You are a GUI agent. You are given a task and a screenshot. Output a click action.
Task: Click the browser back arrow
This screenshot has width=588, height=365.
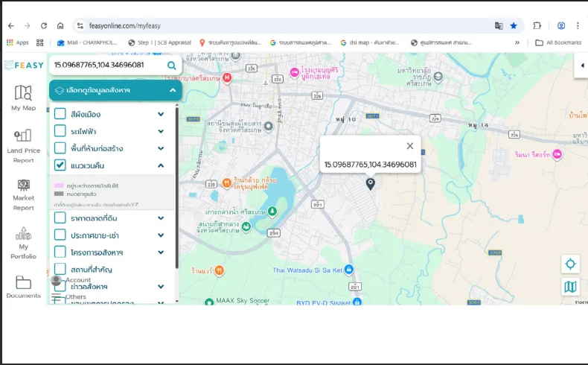11,26
